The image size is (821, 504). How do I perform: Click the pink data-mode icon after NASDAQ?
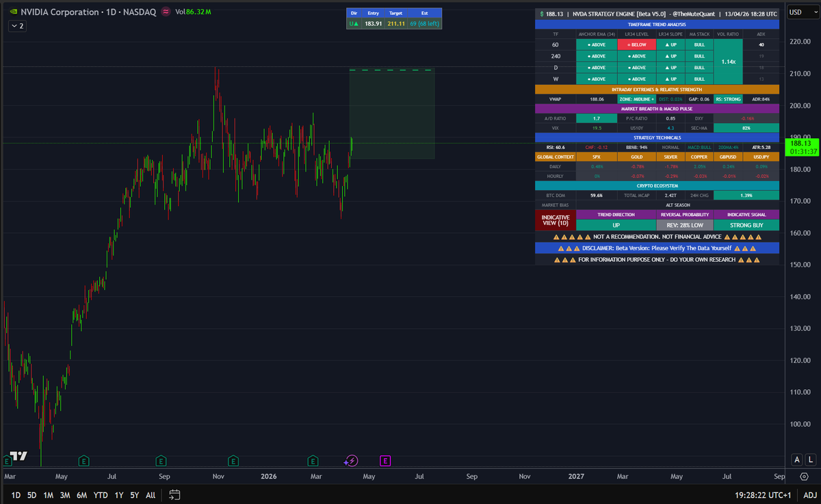[166, 12]
